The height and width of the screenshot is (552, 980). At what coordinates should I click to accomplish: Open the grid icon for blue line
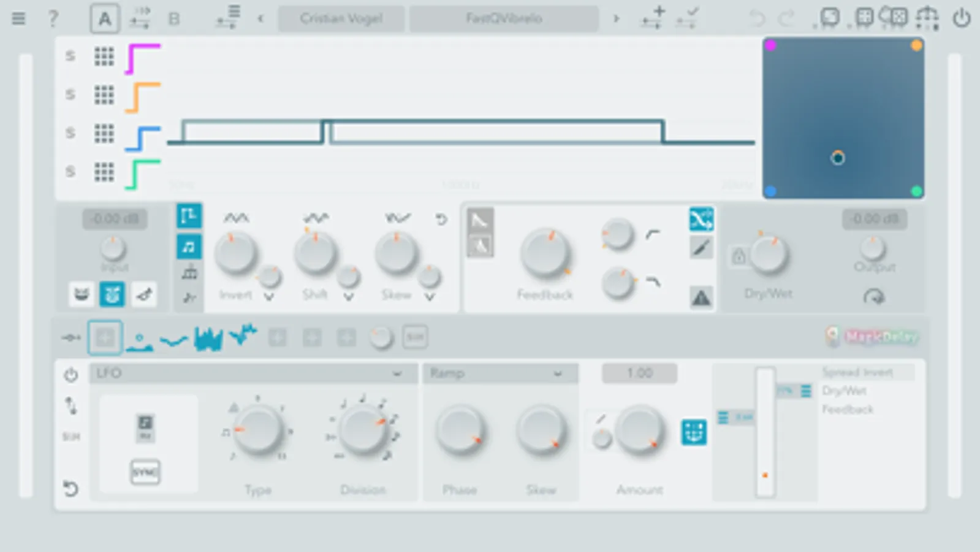pos(104,133)
